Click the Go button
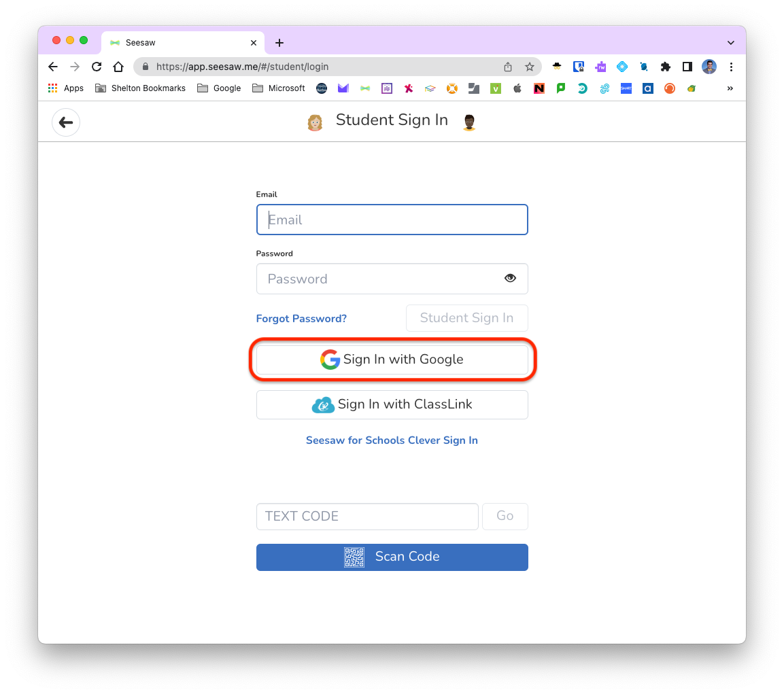The width and height of the screenshot is (784, 694). pyautogui.click(x=505, y=516)
